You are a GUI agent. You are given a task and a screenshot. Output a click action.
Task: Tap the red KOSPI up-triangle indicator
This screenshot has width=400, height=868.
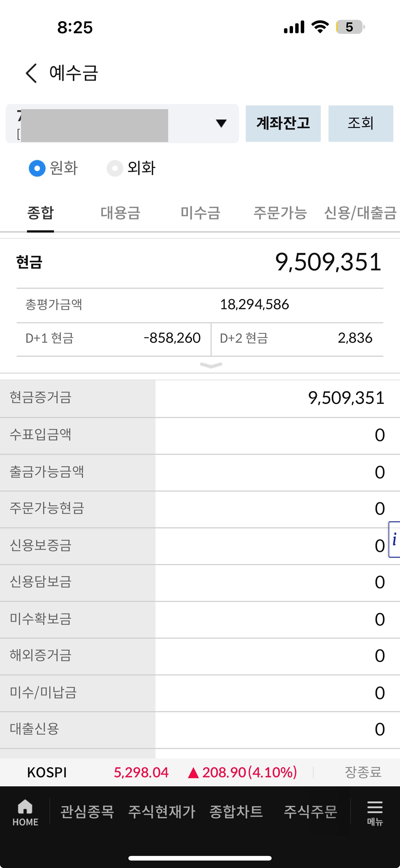pyautogui.click(x=193, y=773)
